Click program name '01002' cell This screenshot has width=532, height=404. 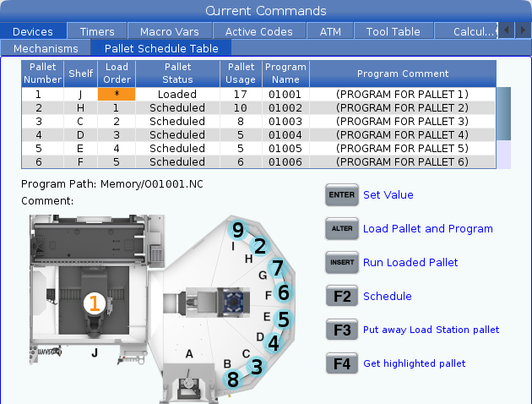(285, 107)
